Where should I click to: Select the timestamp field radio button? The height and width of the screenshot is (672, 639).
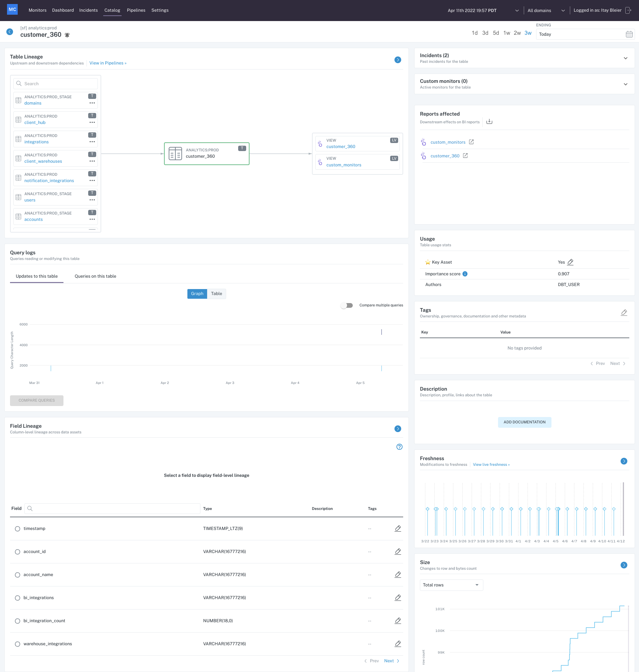pos(17,529)
